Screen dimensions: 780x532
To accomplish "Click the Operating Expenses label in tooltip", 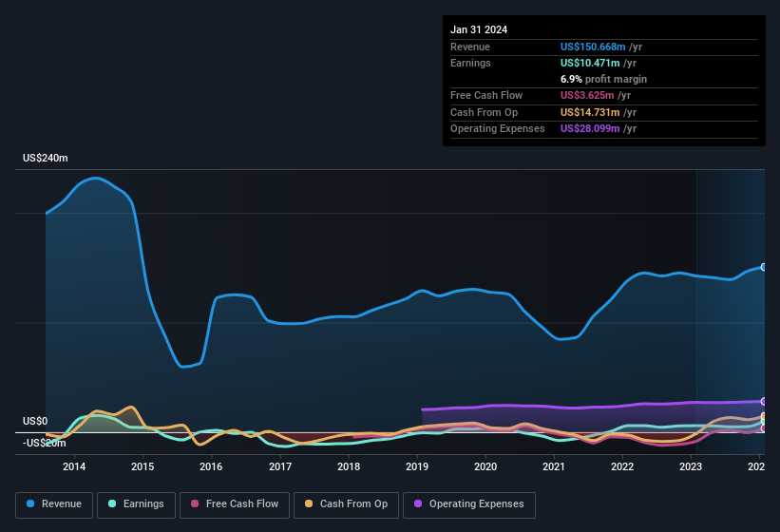I will (498, 128).
